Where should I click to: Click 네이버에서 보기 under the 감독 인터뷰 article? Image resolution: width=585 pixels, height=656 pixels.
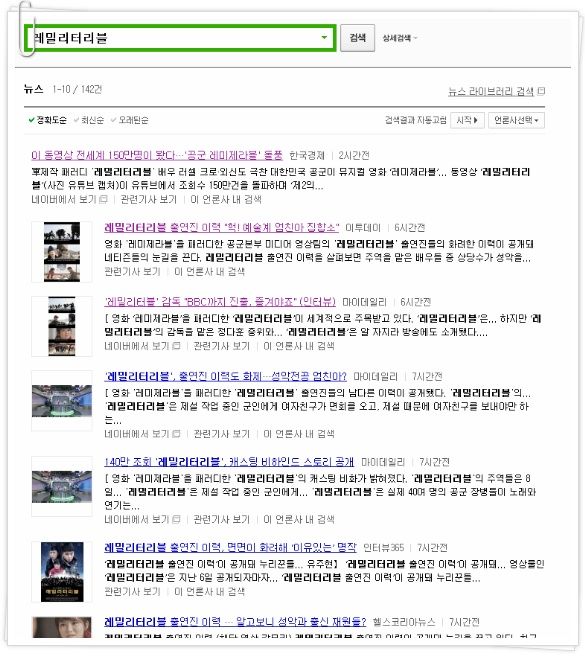pyautogui.click(x=136, y=346)
